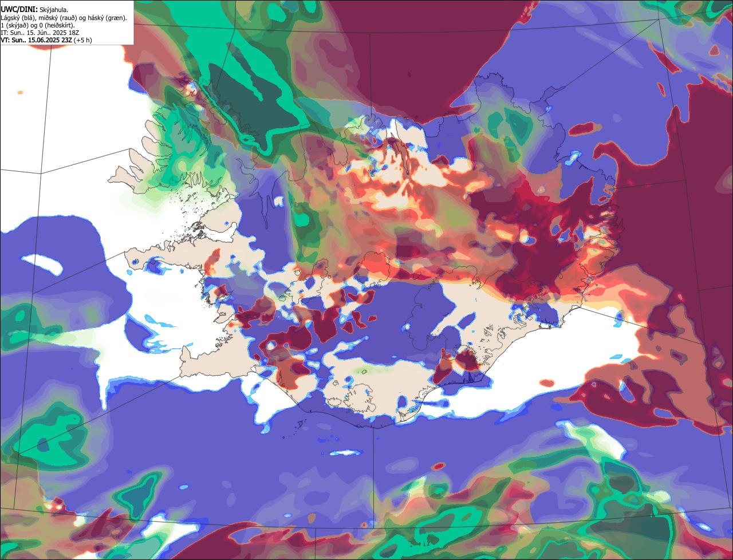
Task: Select the "IT: Sun.. 15. Jún.. 2025 18Z" text
Action: [x=40, y=33]
